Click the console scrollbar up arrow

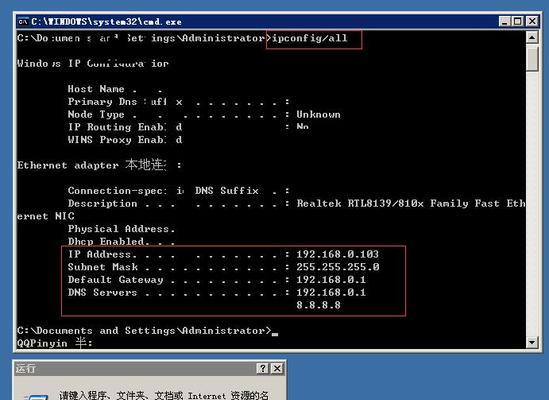[532, 37]
